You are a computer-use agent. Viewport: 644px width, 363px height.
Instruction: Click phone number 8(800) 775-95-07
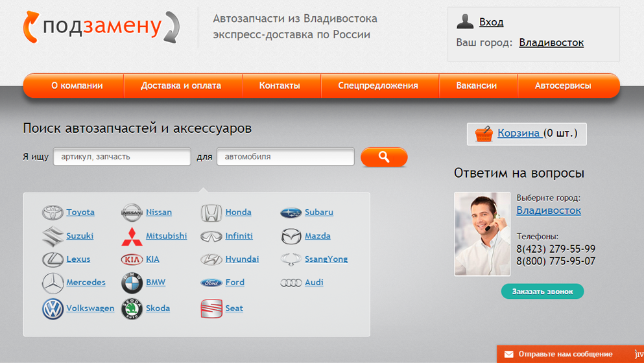tap(556, 261)
